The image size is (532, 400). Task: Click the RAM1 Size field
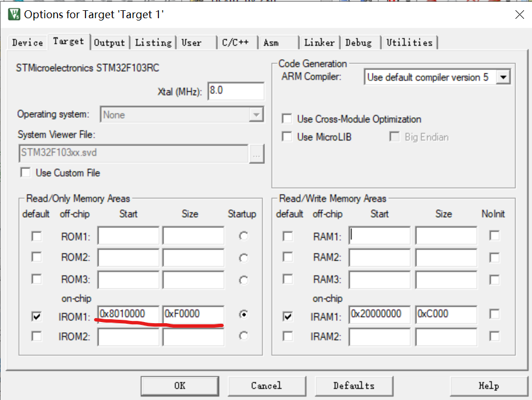tap(446, 236)
